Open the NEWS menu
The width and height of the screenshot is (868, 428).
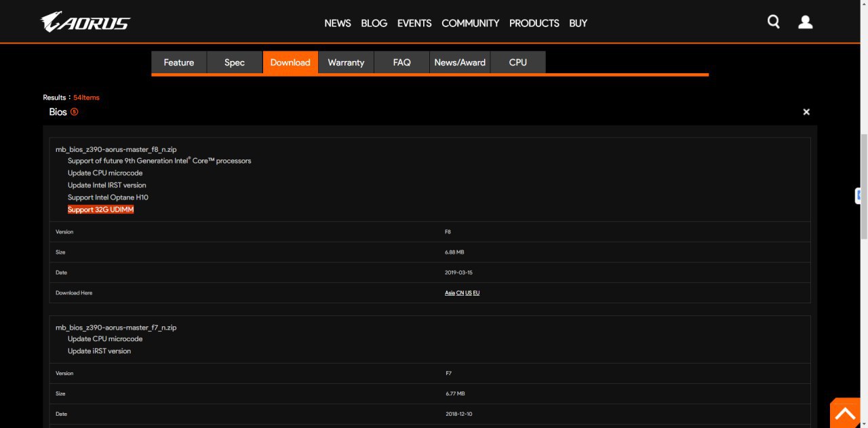click(x=338, y=23)
